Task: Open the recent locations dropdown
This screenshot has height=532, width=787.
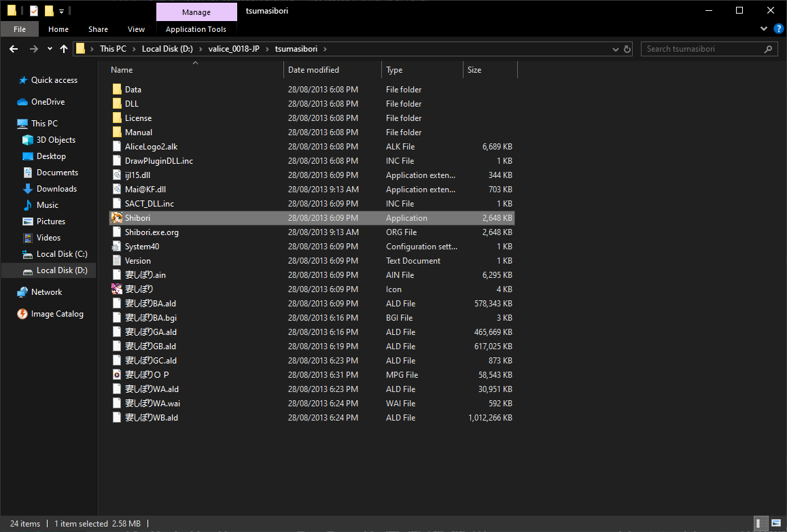Action: point(50,49)
